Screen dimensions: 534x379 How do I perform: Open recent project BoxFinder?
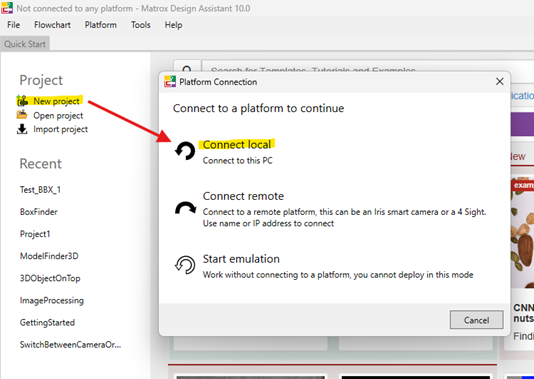point(38,212)
